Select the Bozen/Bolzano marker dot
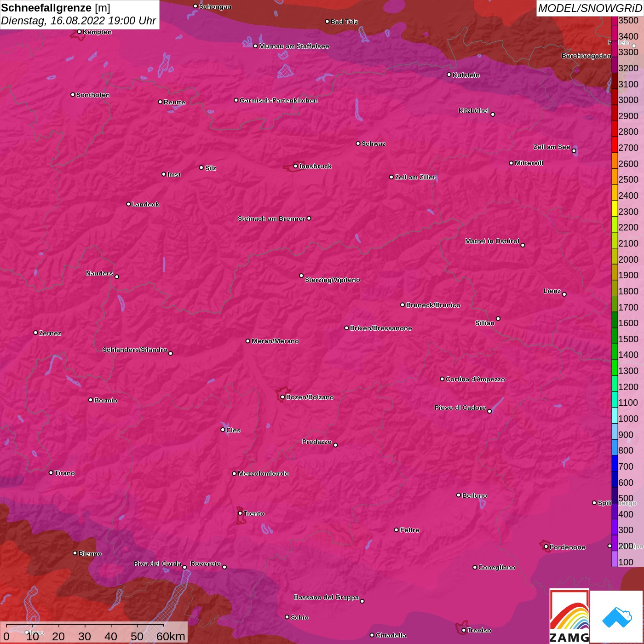The image size is (644, 644). click(x=282, y=397)
